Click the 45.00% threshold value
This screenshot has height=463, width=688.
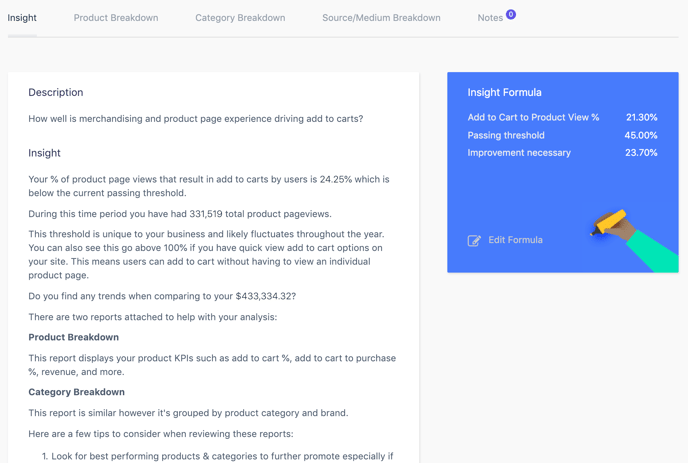click(x=641, y=135)
